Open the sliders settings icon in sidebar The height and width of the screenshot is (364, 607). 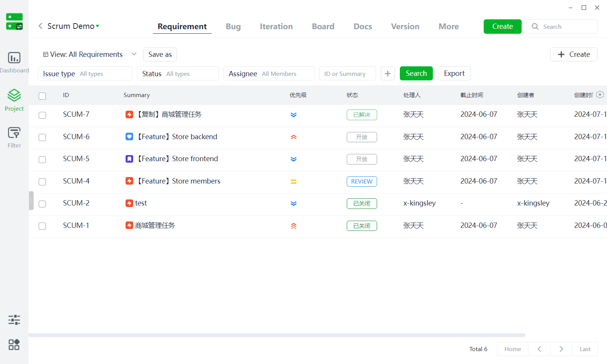point(14,320)
